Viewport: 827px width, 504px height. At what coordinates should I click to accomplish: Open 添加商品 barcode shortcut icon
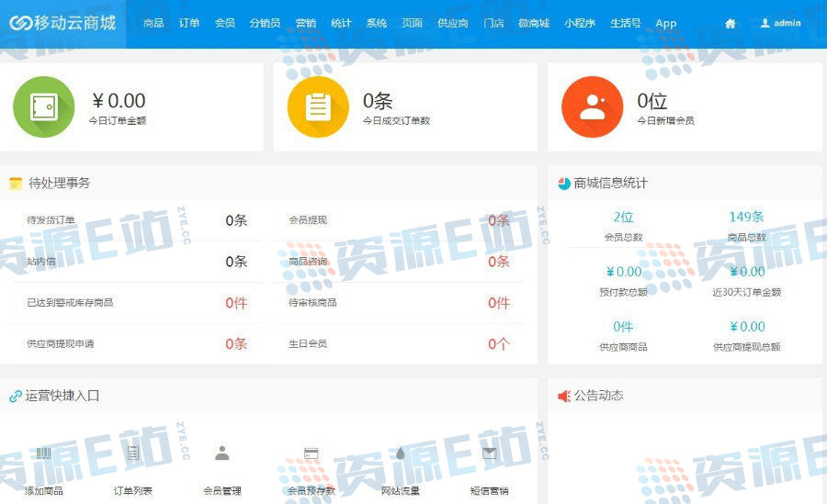click(44, 454)
